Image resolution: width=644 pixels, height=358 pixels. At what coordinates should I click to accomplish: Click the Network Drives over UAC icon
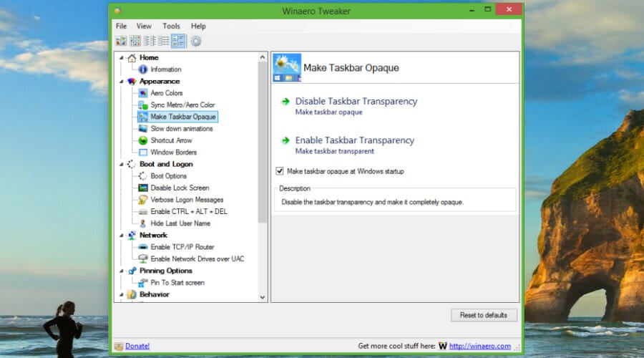(x=143, y=259)
